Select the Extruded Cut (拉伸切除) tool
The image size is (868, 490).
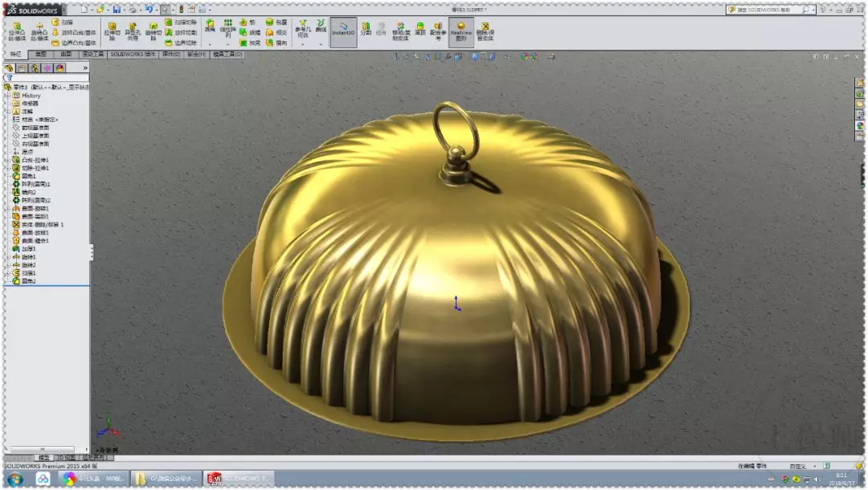pos(112,31)
